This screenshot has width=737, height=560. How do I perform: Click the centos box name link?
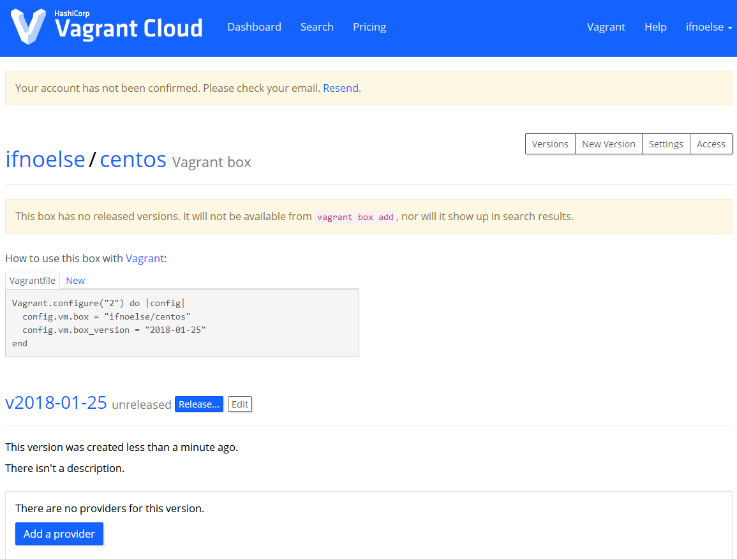(x=133, y=159)
